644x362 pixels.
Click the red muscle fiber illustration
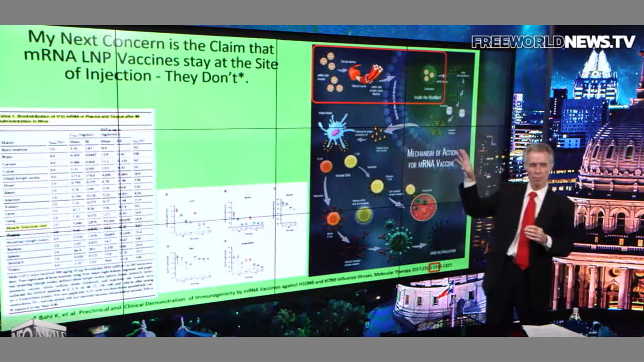coord(366,73)
